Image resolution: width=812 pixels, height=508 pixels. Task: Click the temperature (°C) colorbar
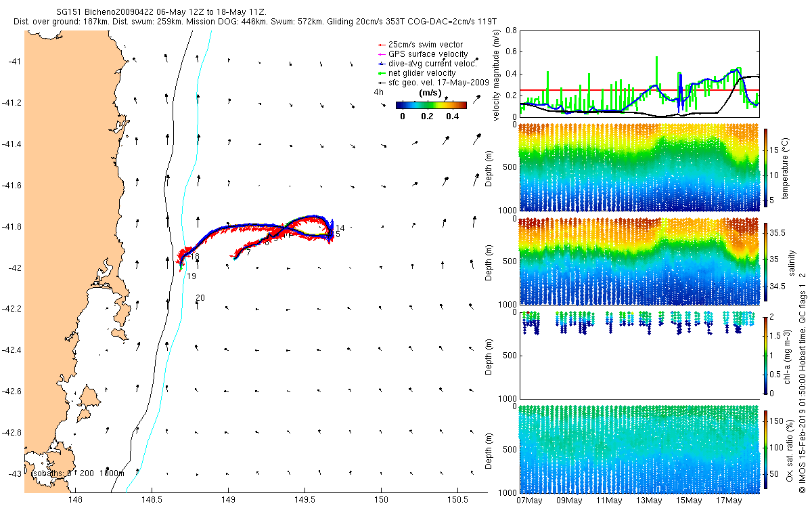coord(766,167)
